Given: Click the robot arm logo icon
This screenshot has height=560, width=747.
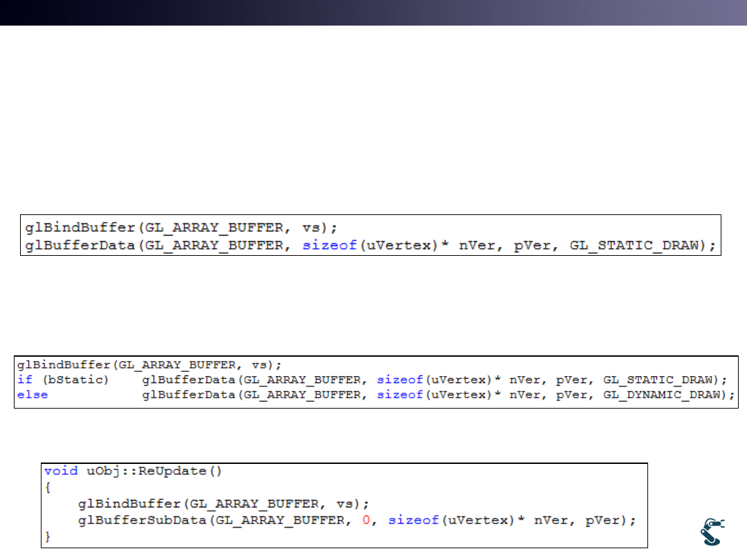Looking at the screenshot, I should 711,531.
